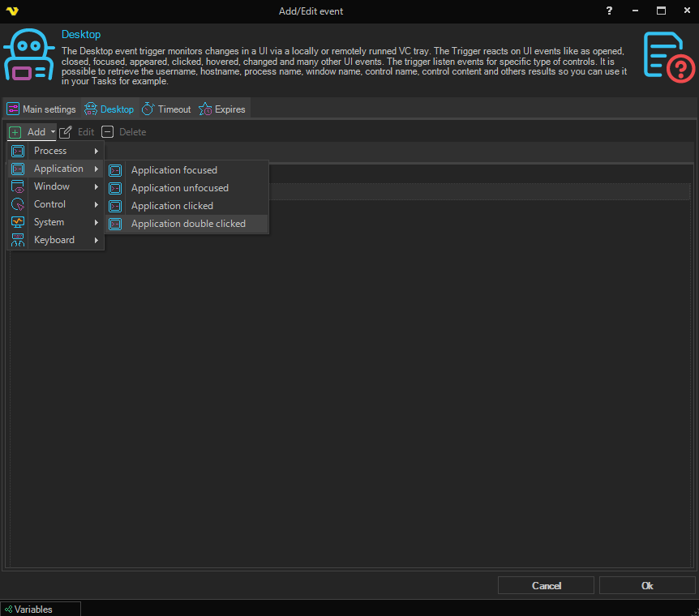Select the Application menu entry
Image resolution: width=699 pixels, height=616 pixels.
click(x=56, y=169)
